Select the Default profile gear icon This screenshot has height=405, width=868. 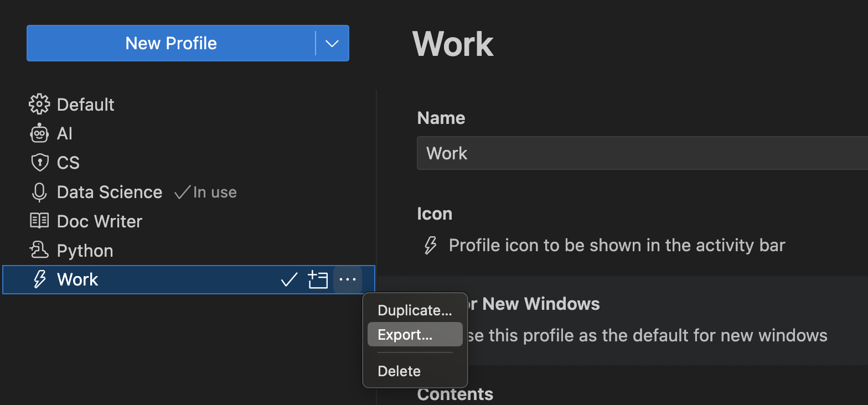pos(39,104)
